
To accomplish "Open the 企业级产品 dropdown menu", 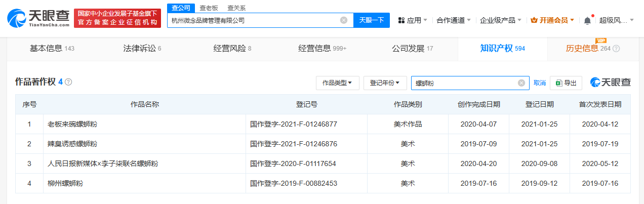I will click(501, 20).
